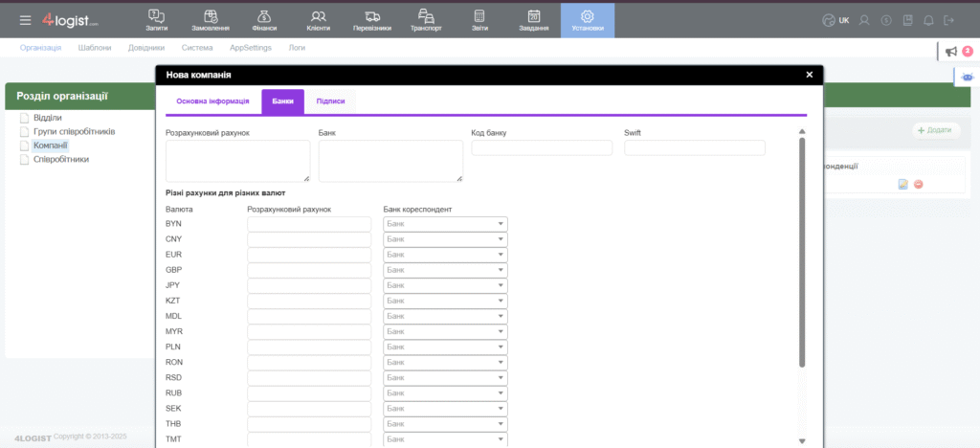The height and width of the screenshot is (448, 980).
Task: Click the logout icon
Action: pyautogui.click(x=949, y=20)
